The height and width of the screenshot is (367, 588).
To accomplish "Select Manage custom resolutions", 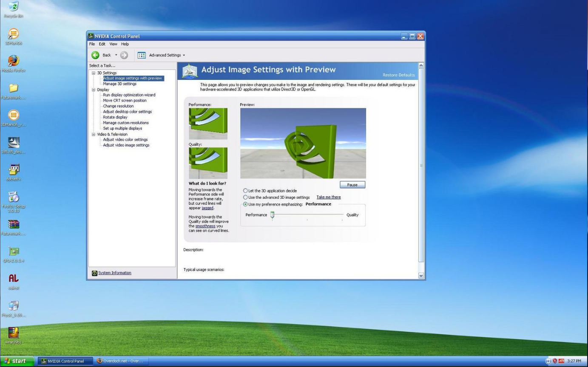I will [x=126, y=123].
